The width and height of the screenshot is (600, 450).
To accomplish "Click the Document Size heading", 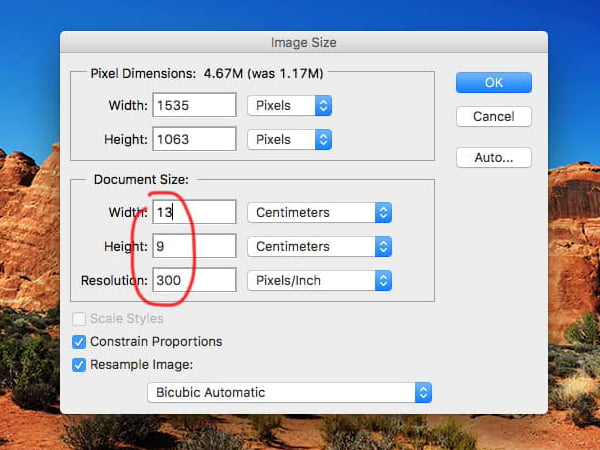I will coord(141,179).
